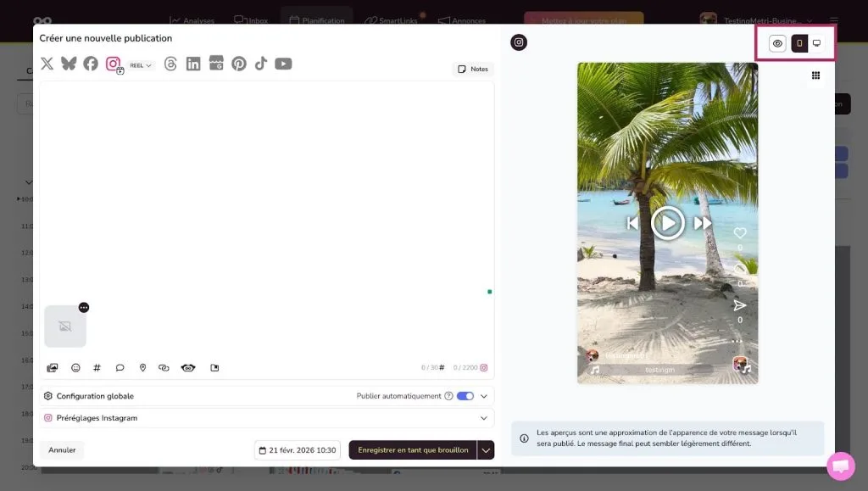Select the TikTok network icon
868x491 pixels.
pyautogui.click(x=261, y=64)
